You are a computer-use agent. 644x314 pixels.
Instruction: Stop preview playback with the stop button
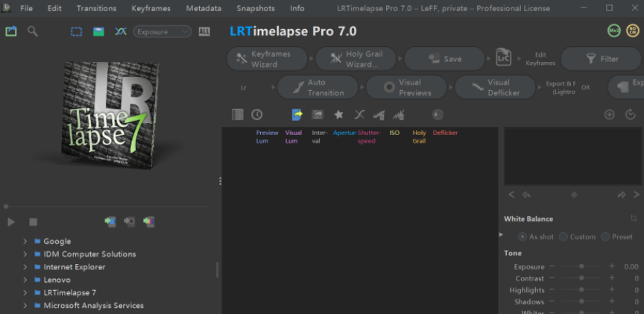coord(34,222)
